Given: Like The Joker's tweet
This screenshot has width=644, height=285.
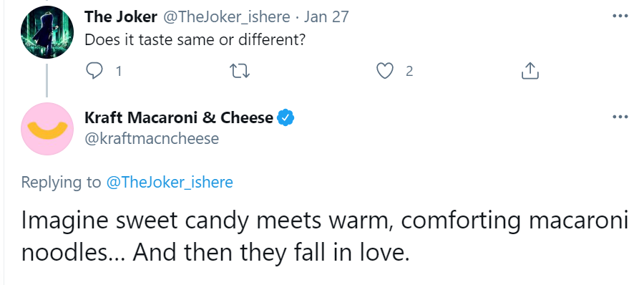Looking at the screenshot, I should [384, 72].
